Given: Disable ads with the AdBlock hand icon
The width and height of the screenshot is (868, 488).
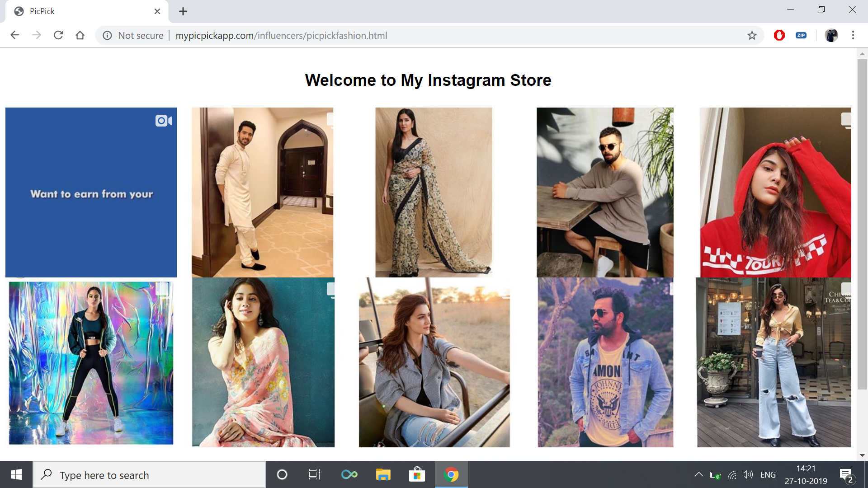Looking at the screenshot, I should [779, 35].
